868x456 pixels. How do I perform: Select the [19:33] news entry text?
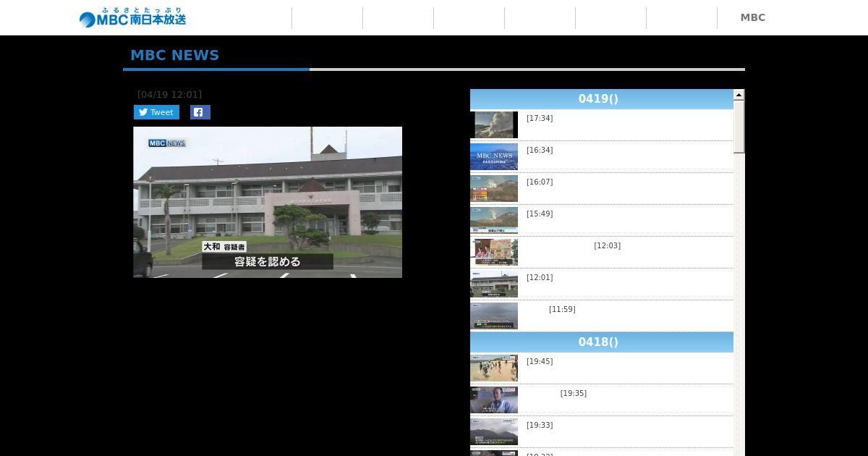pyautogui.click(x=540, y=425)
